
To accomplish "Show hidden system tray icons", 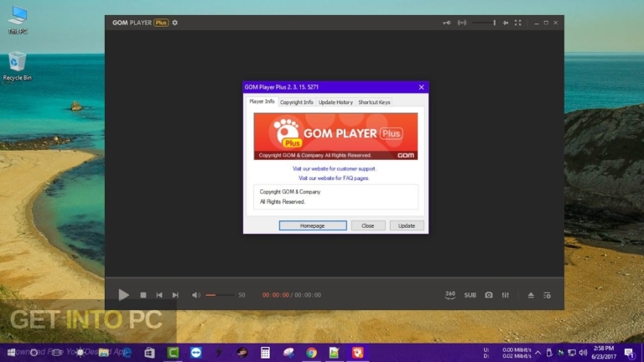I will [x=538, y=353].
